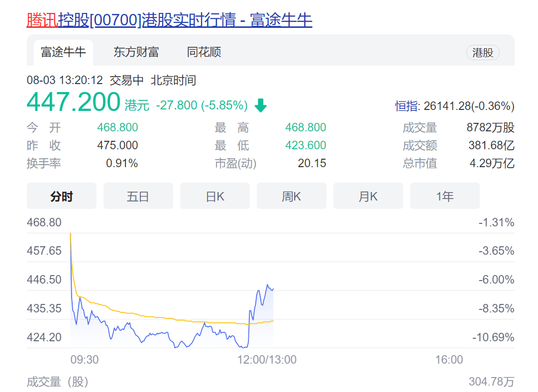
Task: Select the 分时 intraday chart view
Action: 61,196
